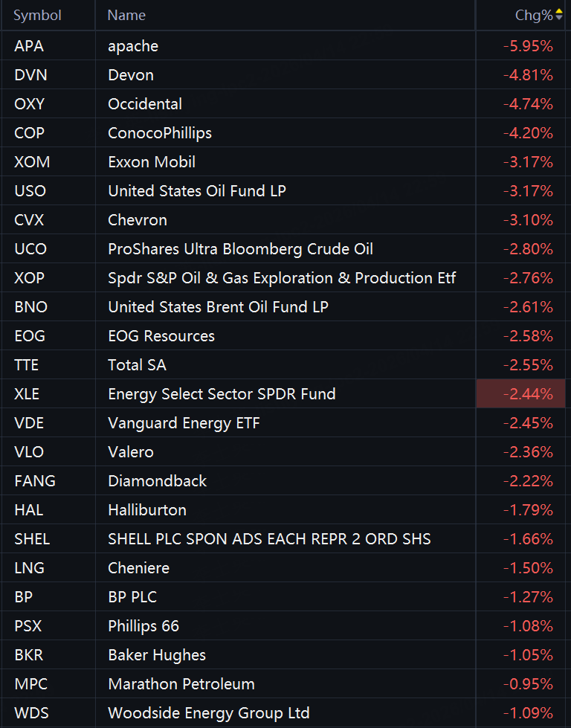Click the ConocoPhillips name
Screen dimensions: 571x728
(160, 133)
